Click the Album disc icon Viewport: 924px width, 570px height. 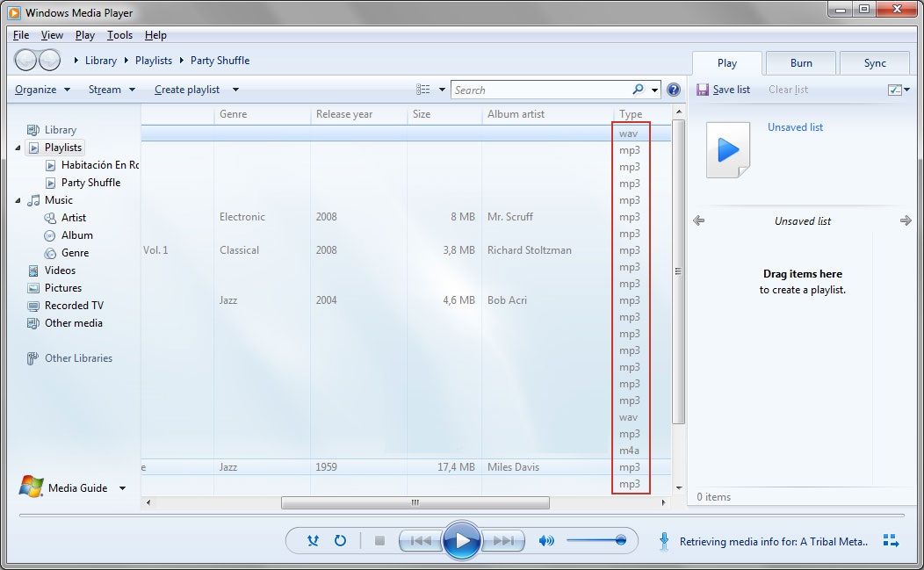pos(50,235)
